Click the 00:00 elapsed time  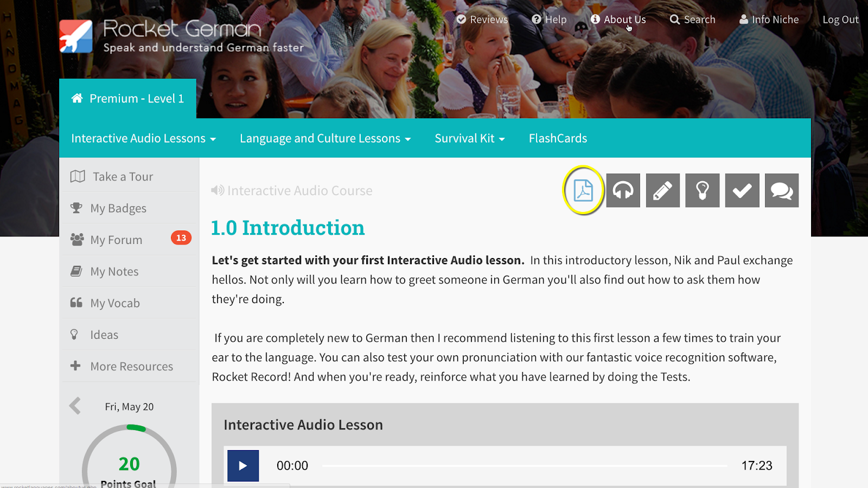tap(292, 466)
